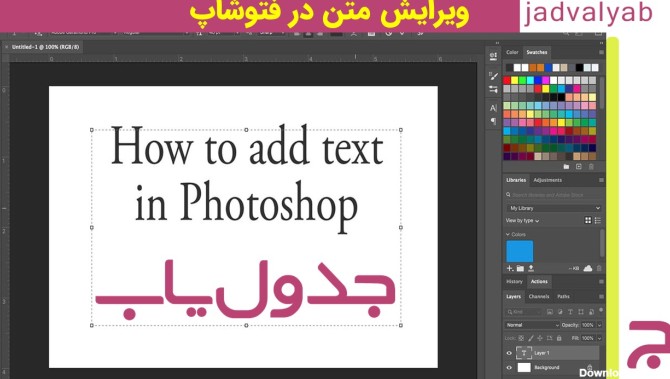Collapse the Colors section in Libraries
Viewport: 670px width, 379px height.
[508, 235]
